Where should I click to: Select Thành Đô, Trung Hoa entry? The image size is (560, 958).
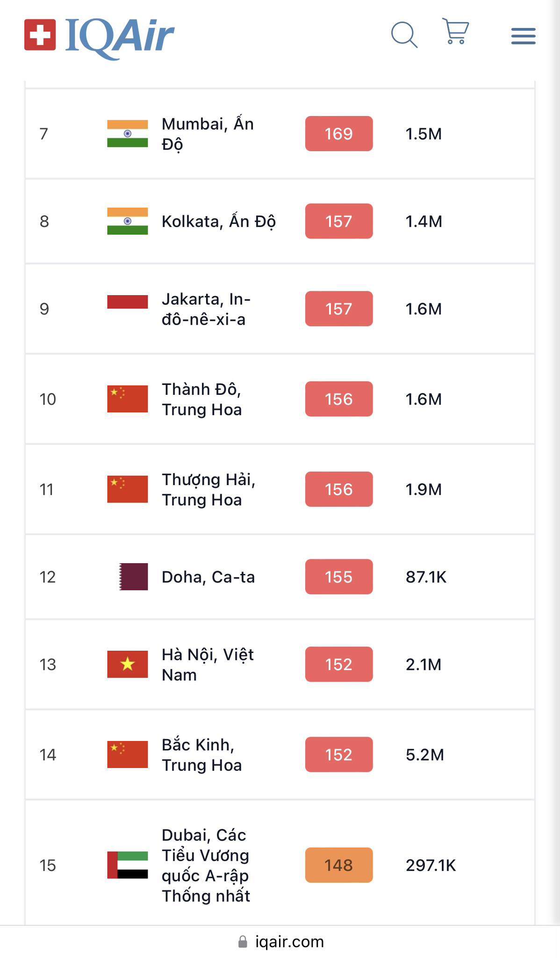click(x=201, y=399)
